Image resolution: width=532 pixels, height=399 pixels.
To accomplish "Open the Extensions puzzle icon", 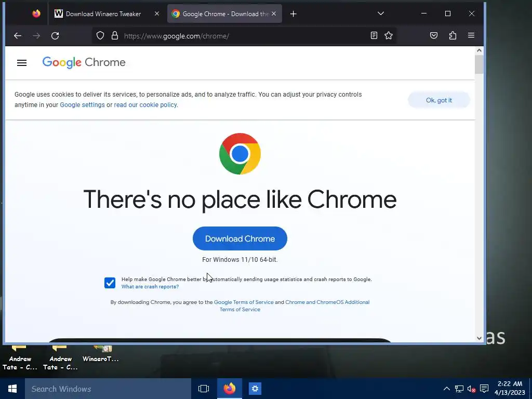I will click(x=453, y=35).
